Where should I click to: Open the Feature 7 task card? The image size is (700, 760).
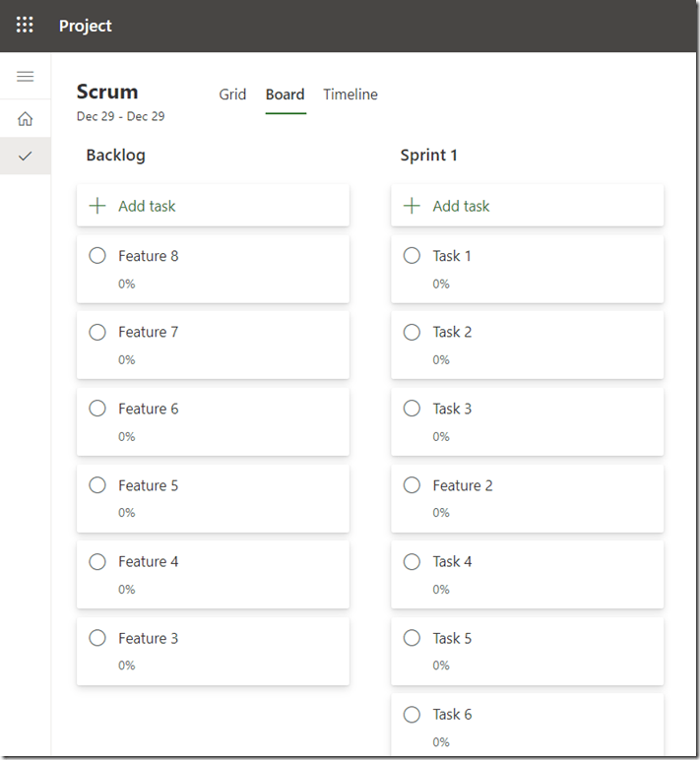149,333
